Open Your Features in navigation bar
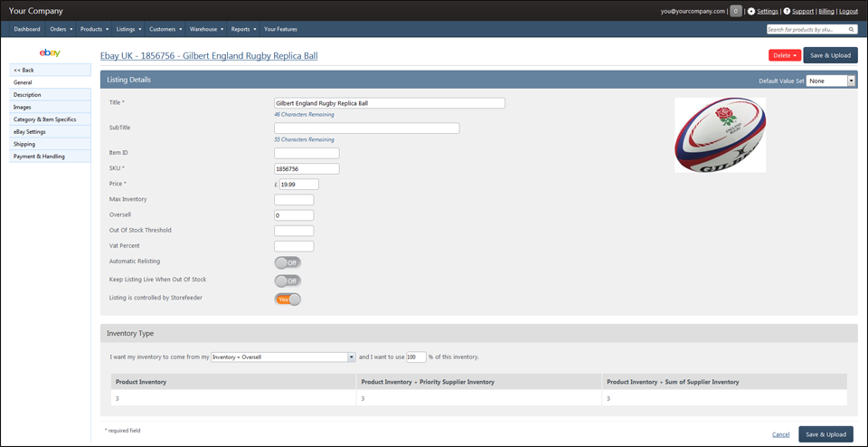 click(x=280, y=29)
